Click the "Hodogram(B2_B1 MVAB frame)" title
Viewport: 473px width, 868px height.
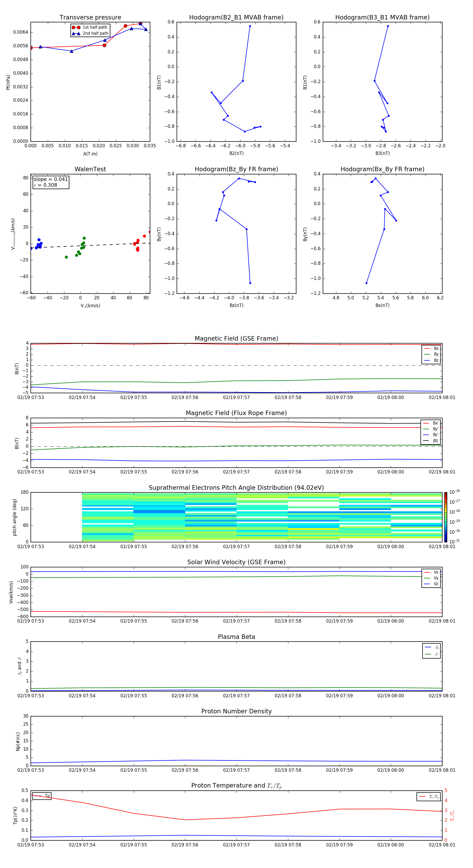(236, 18)
